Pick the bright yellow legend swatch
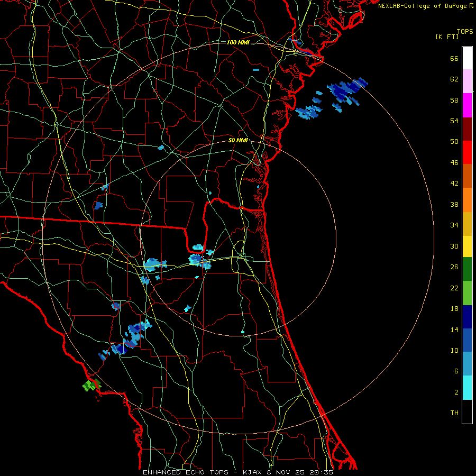This screenshot has width=476, height=476. 467,246
